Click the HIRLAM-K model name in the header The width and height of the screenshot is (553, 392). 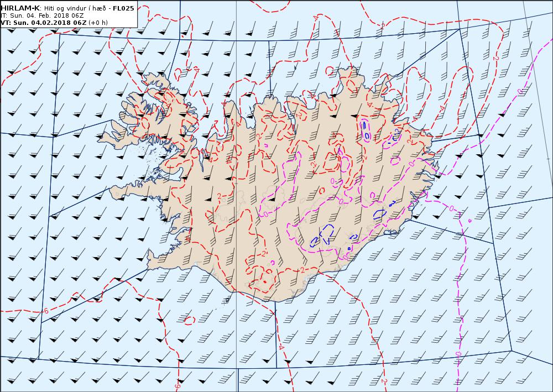click(x=20, y=8)
